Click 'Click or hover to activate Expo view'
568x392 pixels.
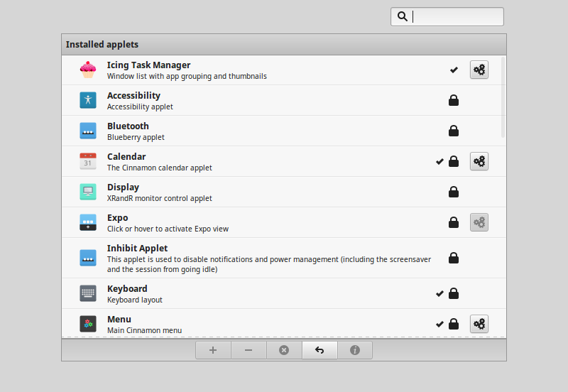point(168,229)
